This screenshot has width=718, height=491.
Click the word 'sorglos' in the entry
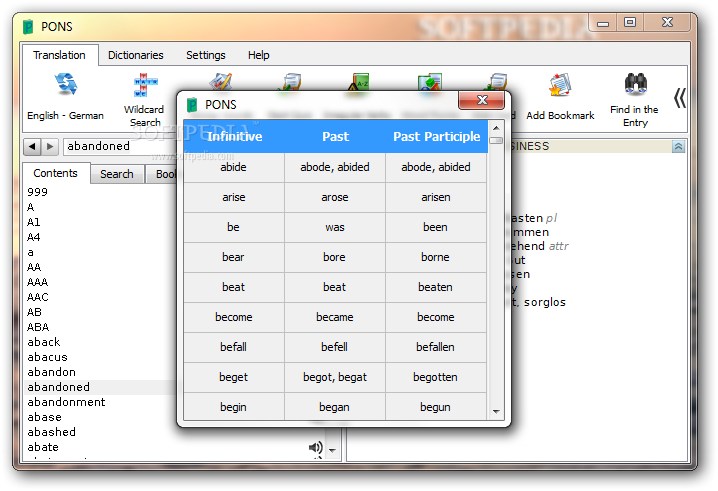[x=544, y=302]
